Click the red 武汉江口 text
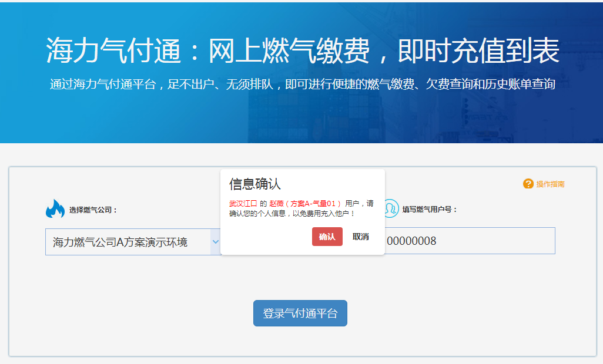This screenshot has width=603, height=364. [x=243, y=204]
